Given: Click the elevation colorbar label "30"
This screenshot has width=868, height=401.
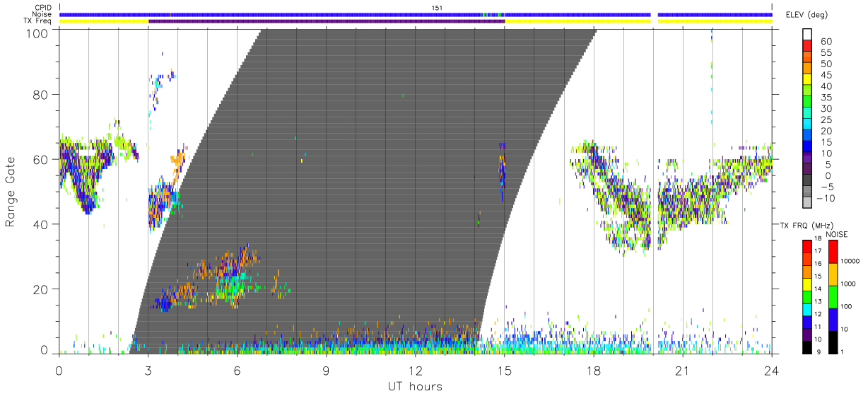Looking at the screenshot, I should (x=826, y=109).
